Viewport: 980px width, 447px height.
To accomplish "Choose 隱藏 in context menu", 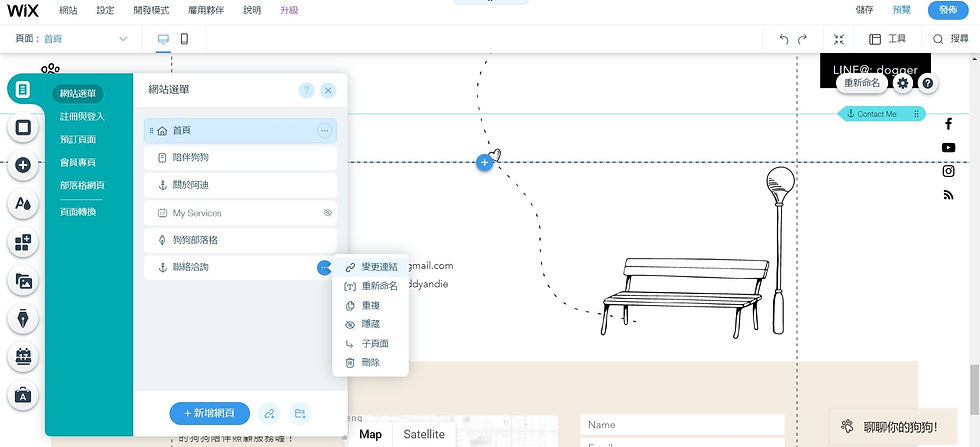I will (x=371, y=324).
